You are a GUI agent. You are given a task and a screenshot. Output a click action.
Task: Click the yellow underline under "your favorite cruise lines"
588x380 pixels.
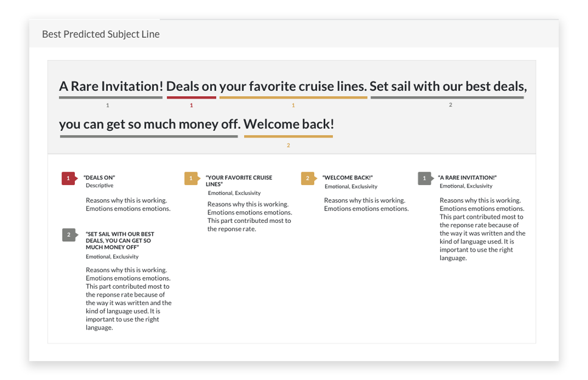tap(293, 97)
